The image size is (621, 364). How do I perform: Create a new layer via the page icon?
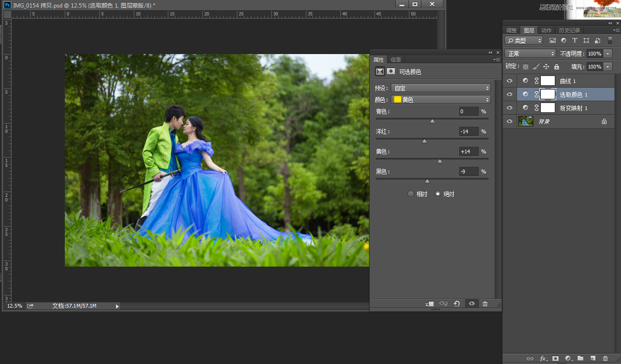(593, 358)
